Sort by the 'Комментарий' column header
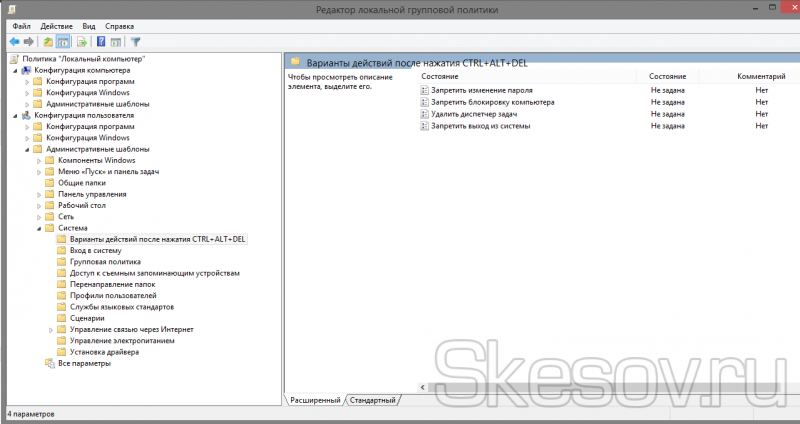 (761, 77)
